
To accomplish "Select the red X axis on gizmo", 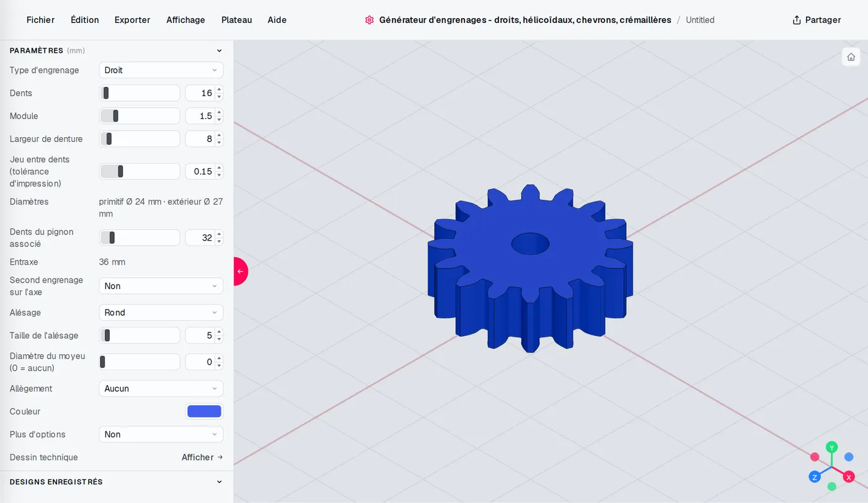I will pyautogui.click(x=849, y=477).
